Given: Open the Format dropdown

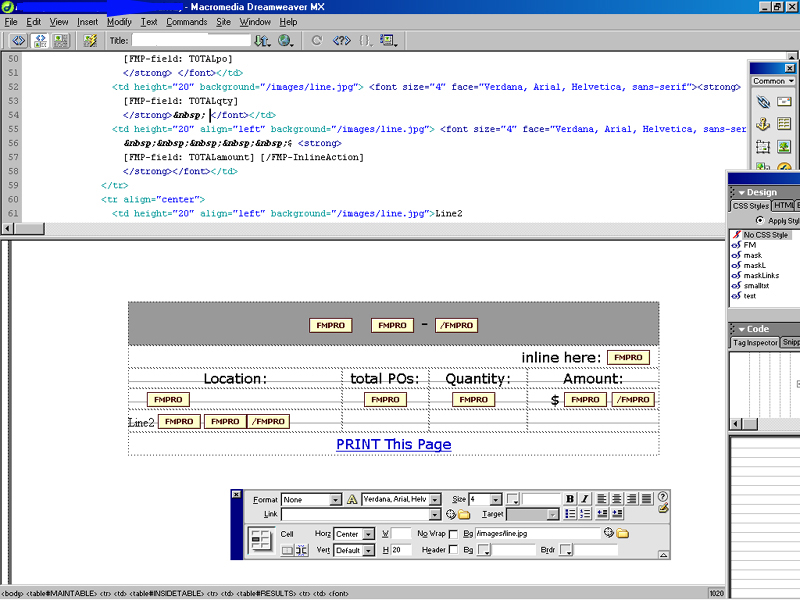Looking at the screenshot, I should [336, 499].
